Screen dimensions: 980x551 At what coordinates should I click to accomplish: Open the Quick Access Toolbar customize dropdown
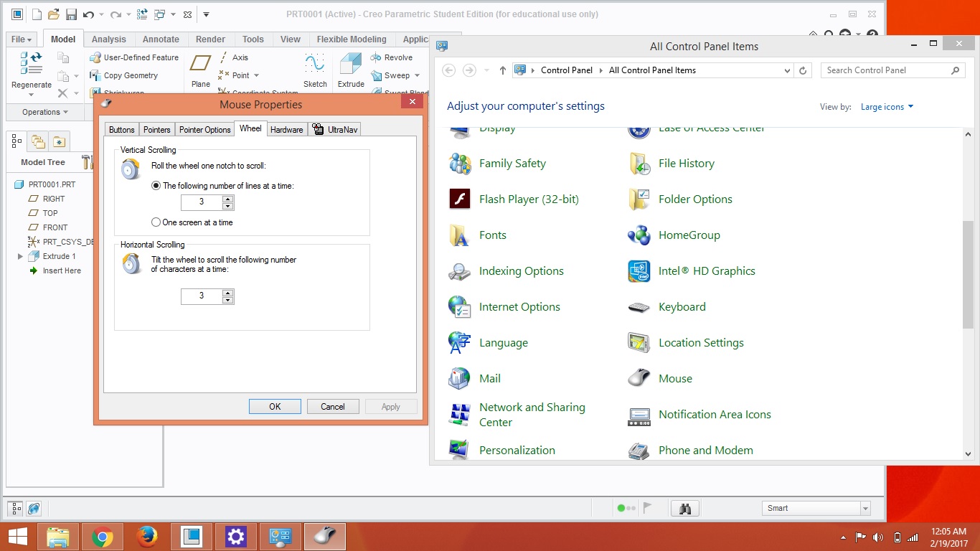[207, 14]
